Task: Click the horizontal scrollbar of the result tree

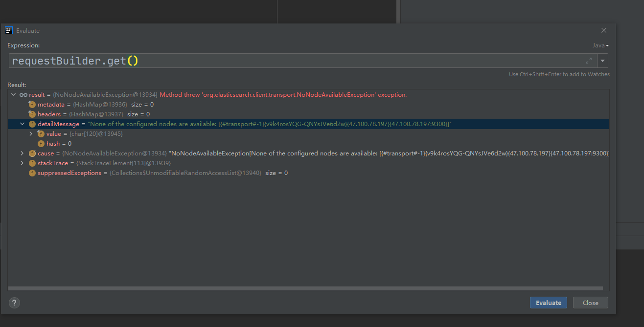Action: coord(306,288)
